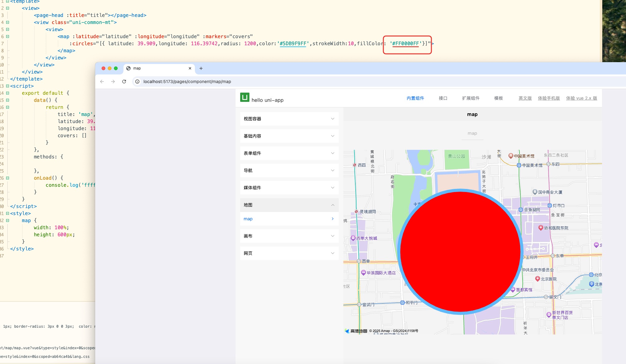Viewport: 626px width, 364px height.
Task: Select the map item in sidebar
Action: 289,219
